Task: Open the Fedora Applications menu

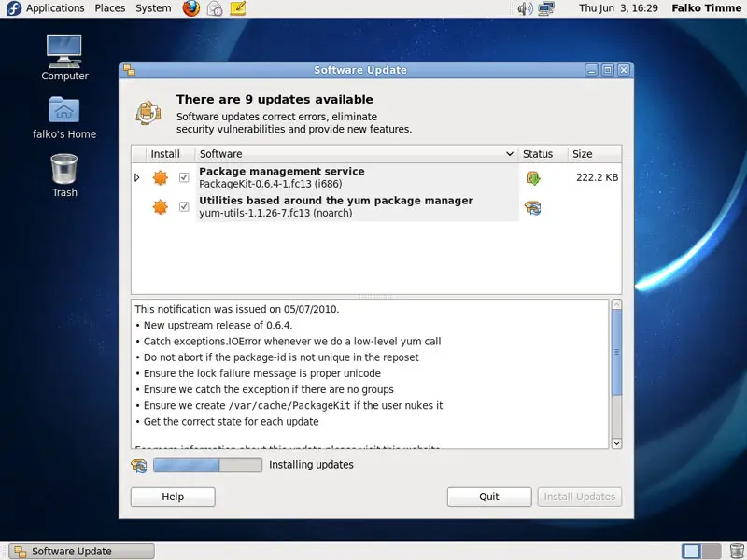Action: [46, 8]
